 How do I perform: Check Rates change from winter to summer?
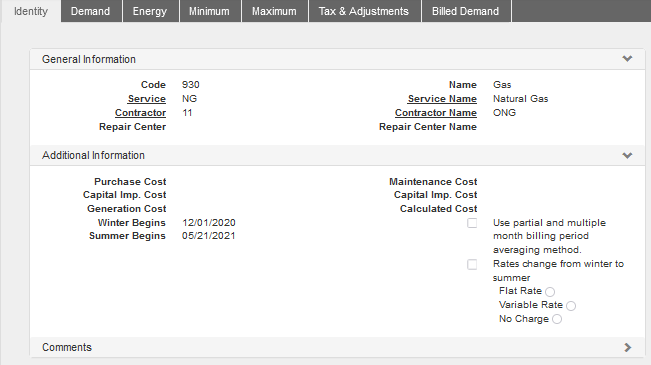472,265
